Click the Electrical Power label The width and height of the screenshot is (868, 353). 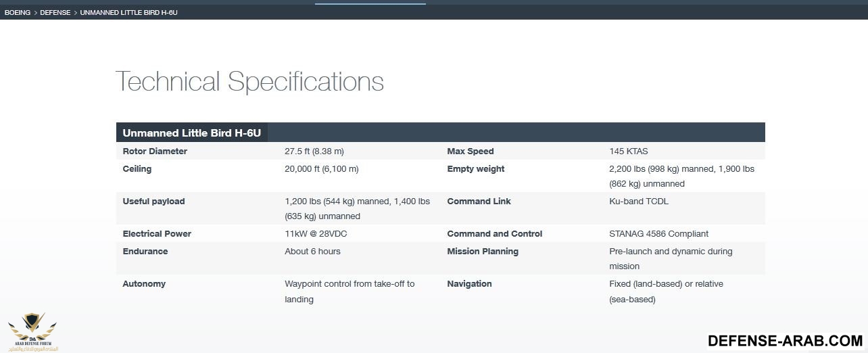(x=157, y=234)
